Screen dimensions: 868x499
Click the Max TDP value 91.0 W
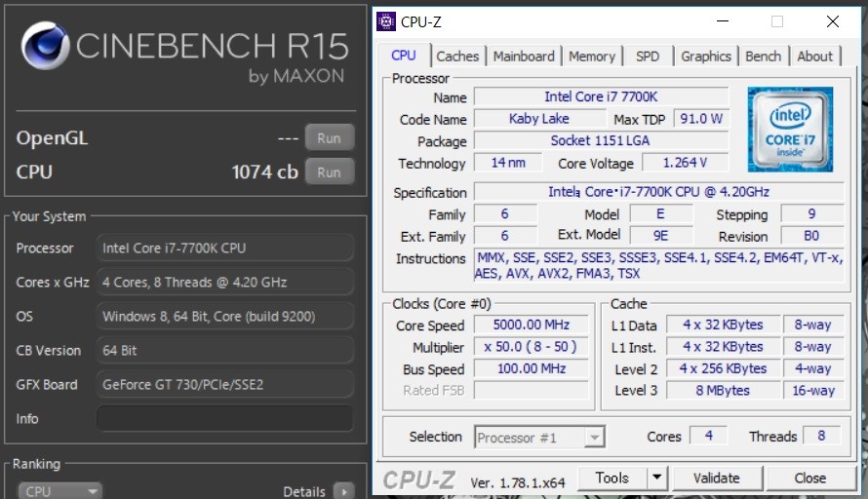pos(701,118)
